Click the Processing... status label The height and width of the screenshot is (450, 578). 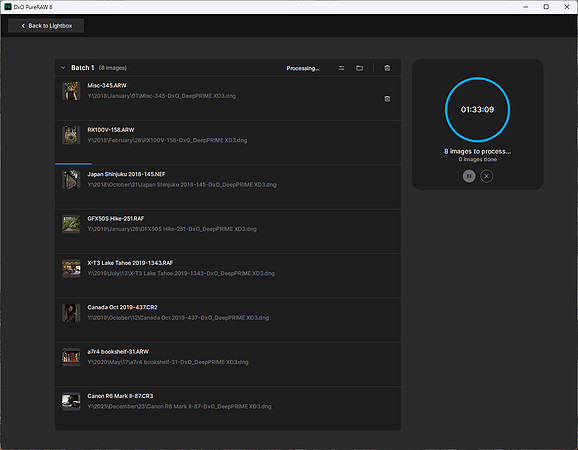click(x=303, y=68)
